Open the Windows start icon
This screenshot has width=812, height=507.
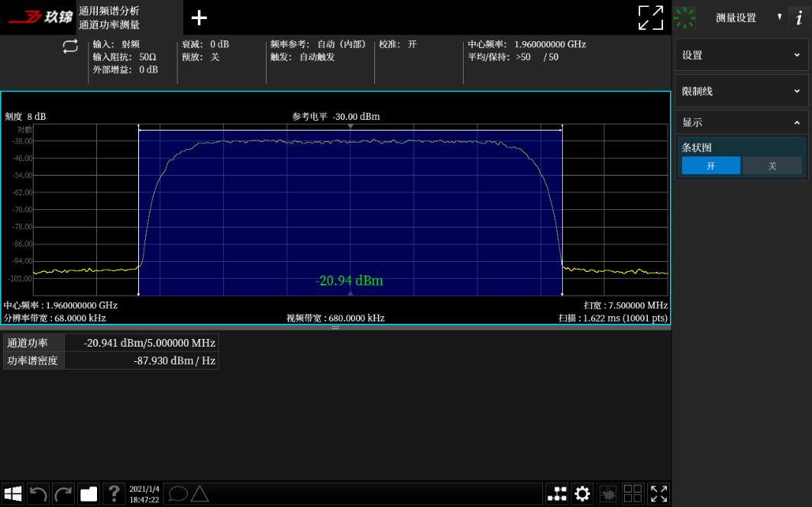point(13,493)
